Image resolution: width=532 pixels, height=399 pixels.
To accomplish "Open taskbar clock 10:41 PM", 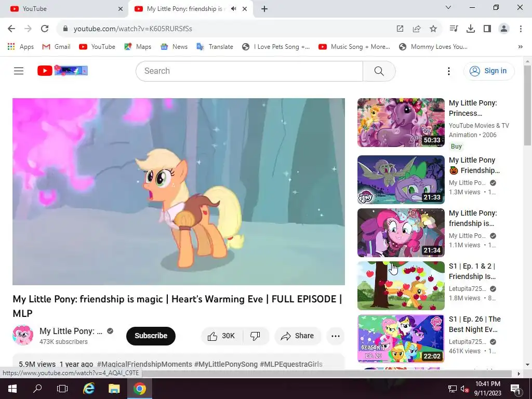I will point(488,389).
